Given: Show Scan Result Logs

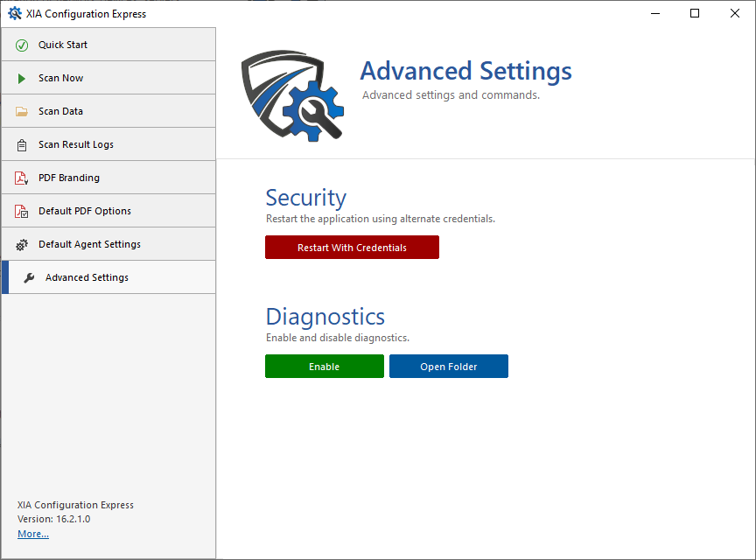Looking at the screenshot, I should (x=108, y=144).
